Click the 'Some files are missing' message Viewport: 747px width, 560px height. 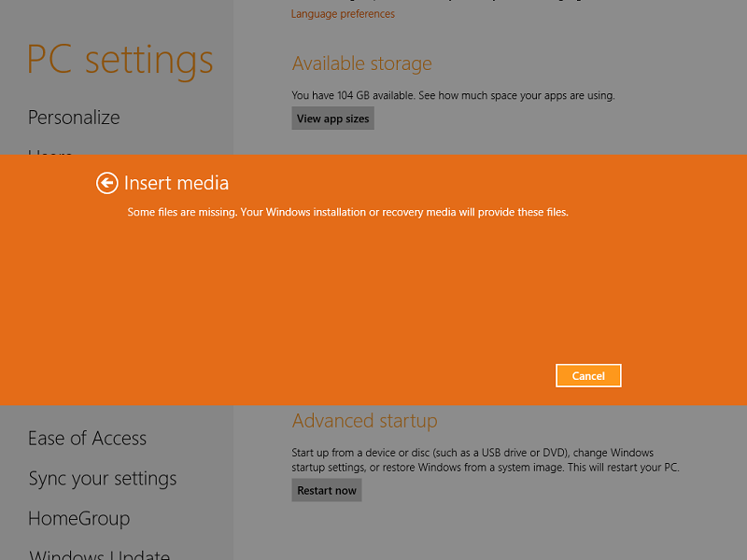[347, 213]
